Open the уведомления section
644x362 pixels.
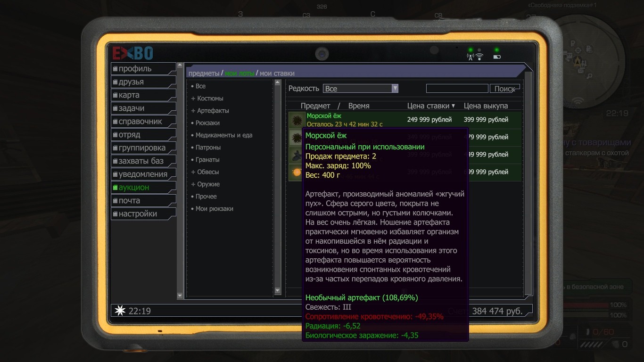[x=143, y=174]
